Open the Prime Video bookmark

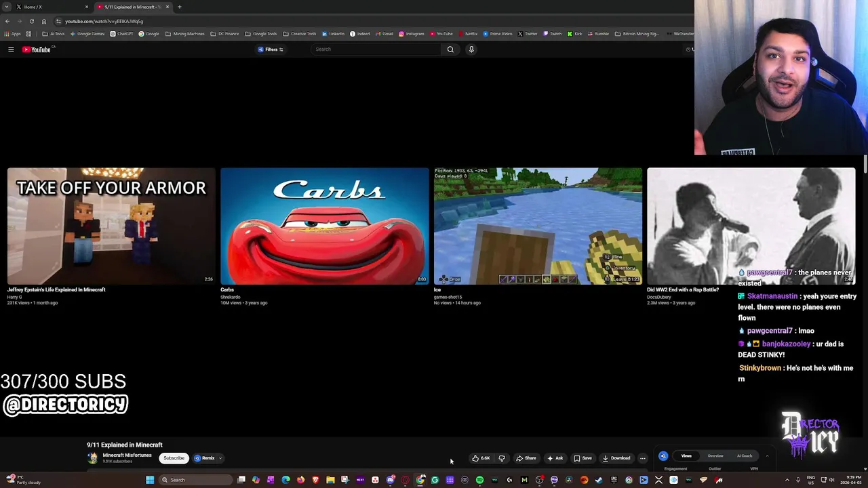point(498,34)
